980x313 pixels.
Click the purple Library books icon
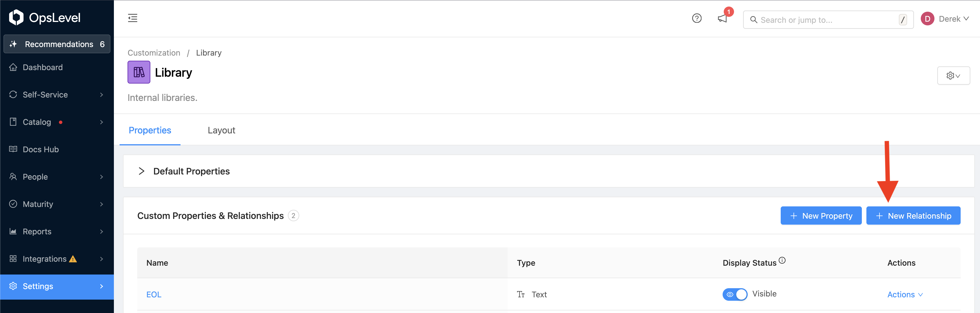coord(139,72)
